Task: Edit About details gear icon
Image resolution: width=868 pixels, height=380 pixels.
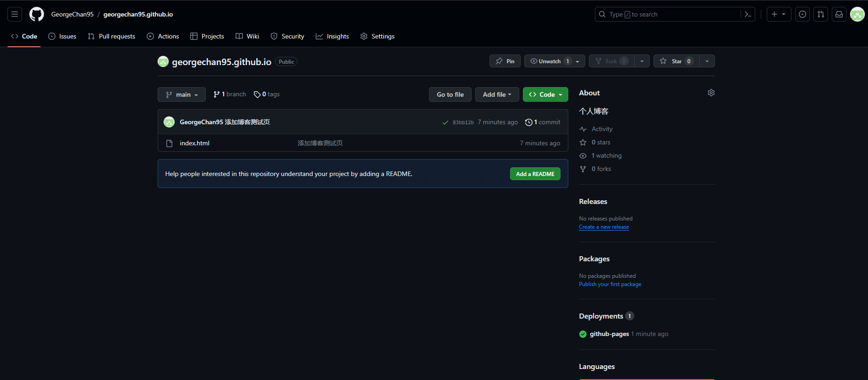Action: pyautogui.click(x=711, y=93)
